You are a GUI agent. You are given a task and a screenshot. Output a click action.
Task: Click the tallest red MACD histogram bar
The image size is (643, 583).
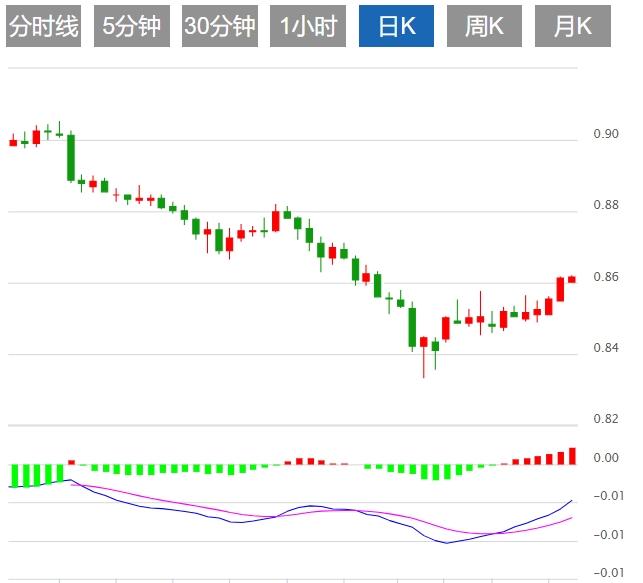point(572,456)
